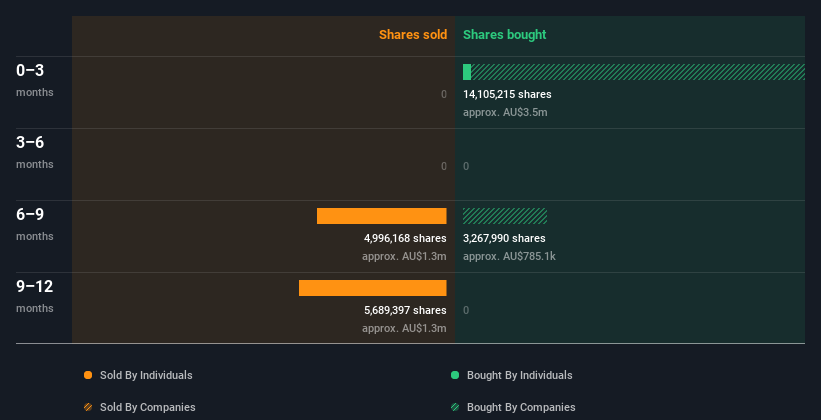Click the Shares sold column header
This screenshot has width=821, height=420.
[x=413, y=35]
